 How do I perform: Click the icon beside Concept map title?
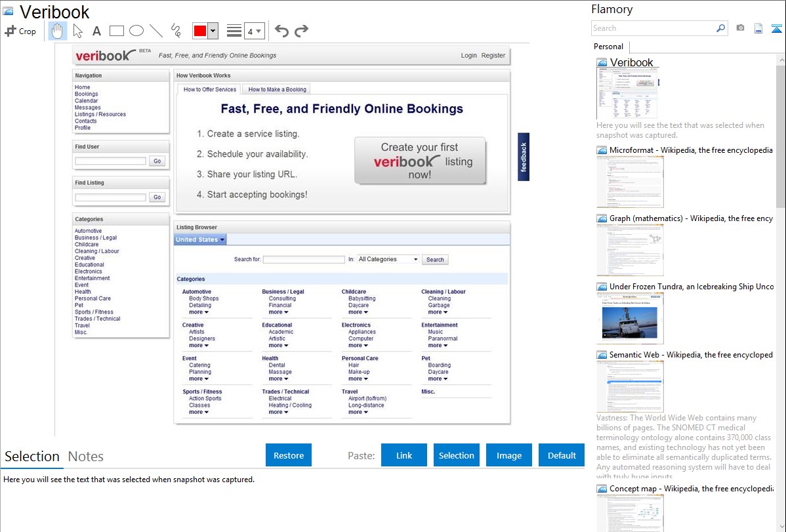602,489
